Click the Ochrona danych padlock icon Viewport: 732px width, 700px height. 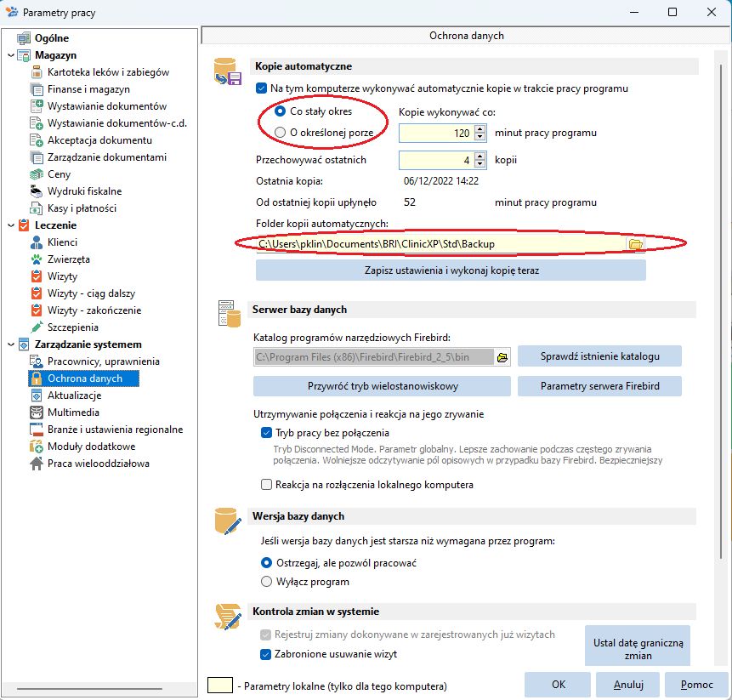pyautogui.click(x=37, y=378)
